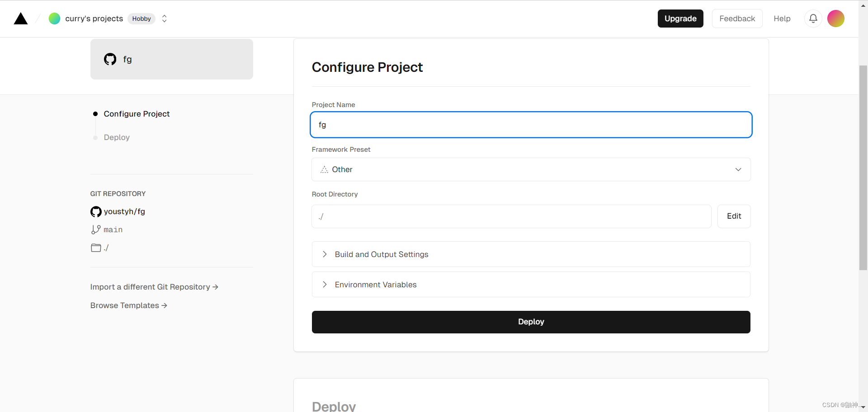Click GitHub icon beside youstyh/fg
868x412 pixels.
click(96, 211)
